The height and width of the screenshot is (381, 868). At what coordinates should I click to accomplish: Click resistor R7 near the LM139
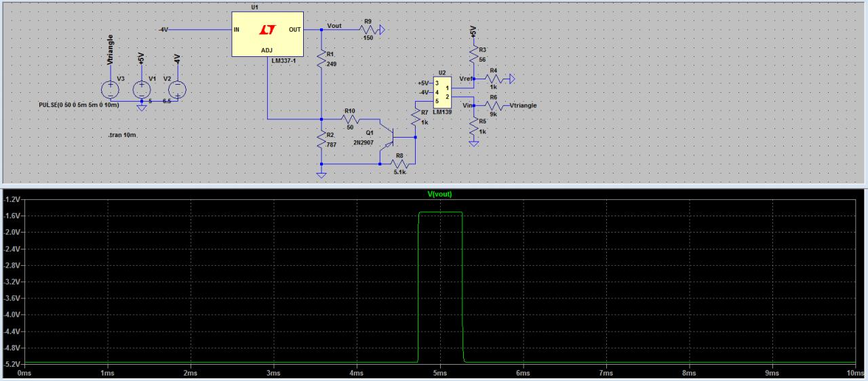(415, 117)
